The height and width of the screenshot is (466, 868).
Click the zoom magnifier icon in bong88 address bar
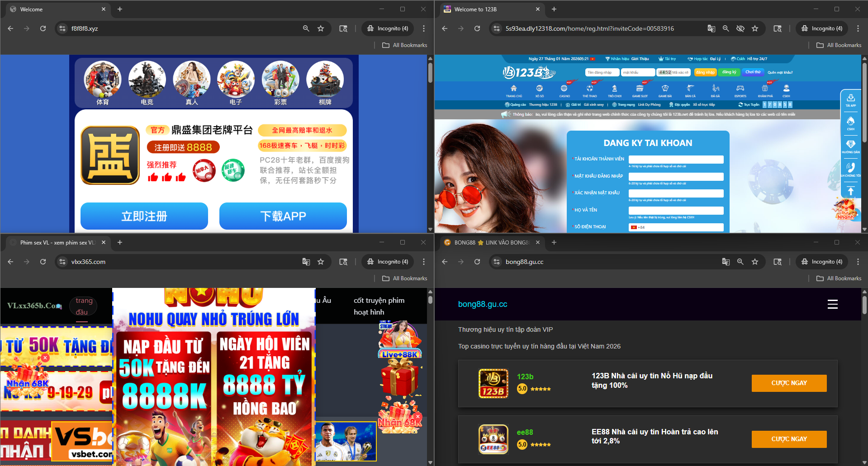740,262
